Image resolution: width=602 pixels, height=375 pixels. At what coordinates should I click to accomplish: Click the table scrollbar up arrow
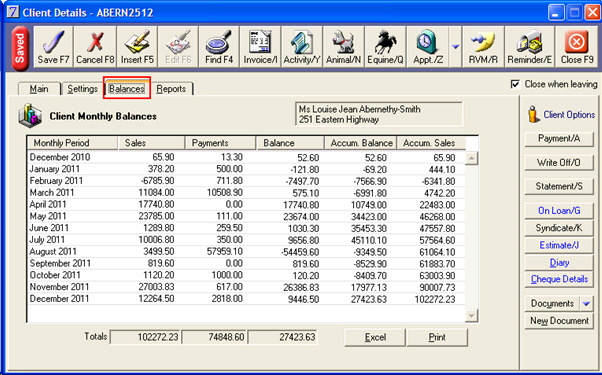(471, 158)
